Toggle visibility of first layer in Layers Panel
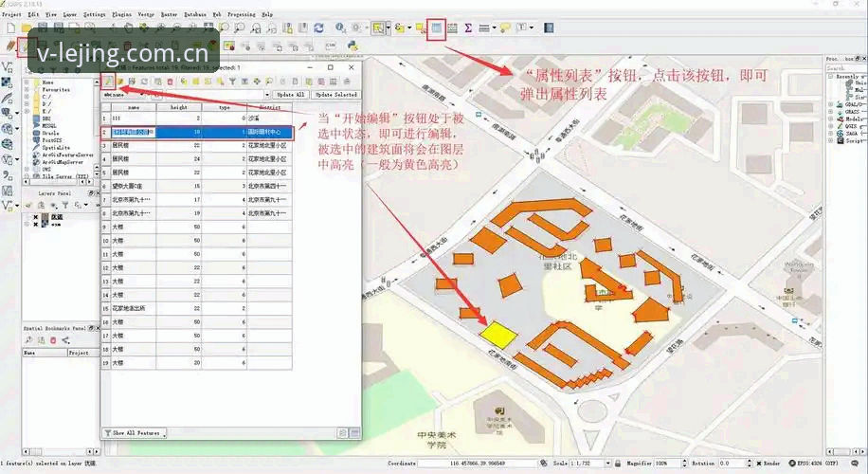Image resolution: width=868 pixels, height=474 pixels. click(35, 218)
